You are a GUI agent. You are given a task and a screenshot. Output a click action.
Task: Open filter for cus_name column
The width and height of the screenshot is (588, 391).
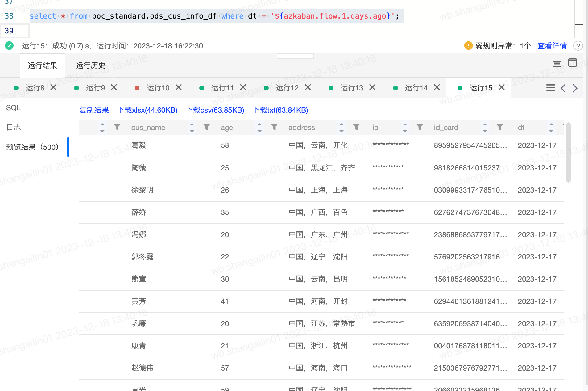[207, 127]
